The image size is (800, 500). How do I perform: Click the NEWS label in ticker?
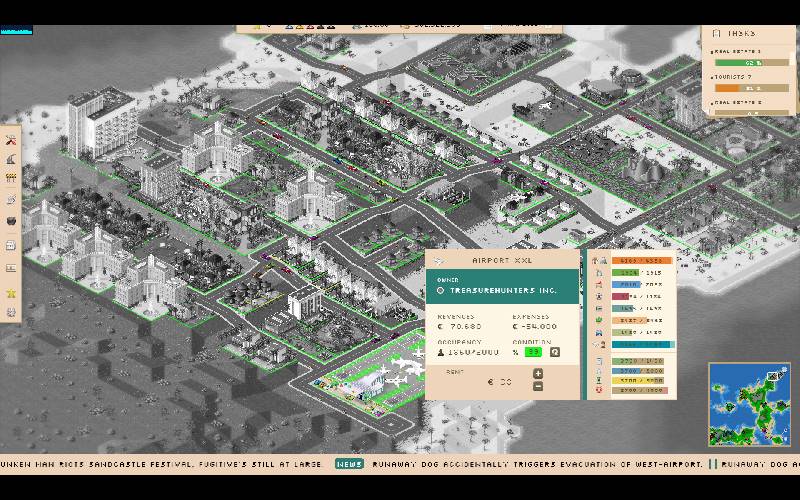coord(349,464)
